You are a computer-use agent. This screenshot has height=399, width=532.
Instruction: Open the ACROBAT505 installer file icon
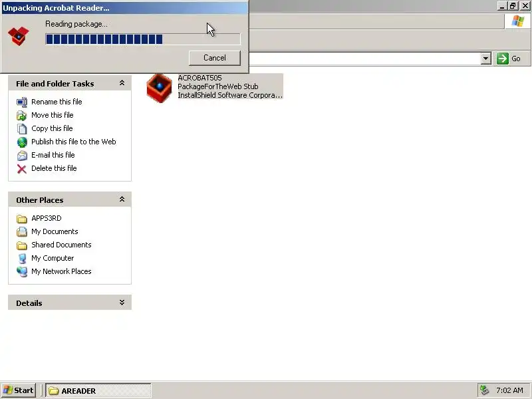(159, 88)
